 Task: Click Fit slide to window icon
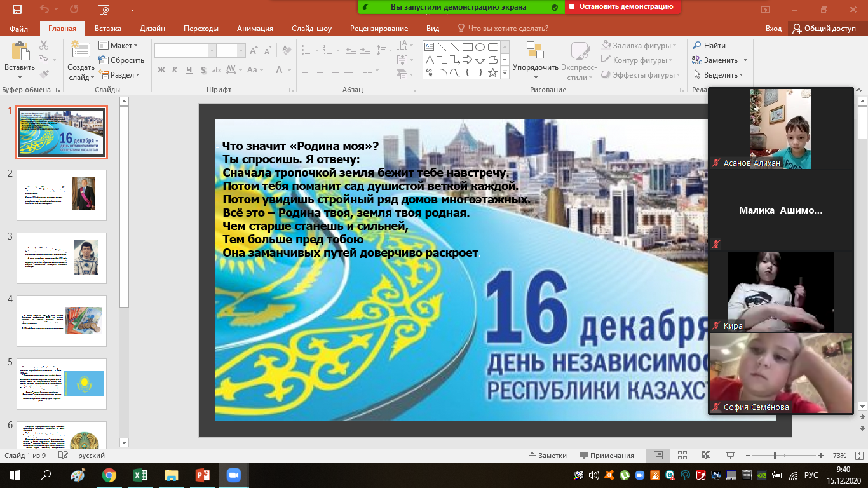[858, 456]
